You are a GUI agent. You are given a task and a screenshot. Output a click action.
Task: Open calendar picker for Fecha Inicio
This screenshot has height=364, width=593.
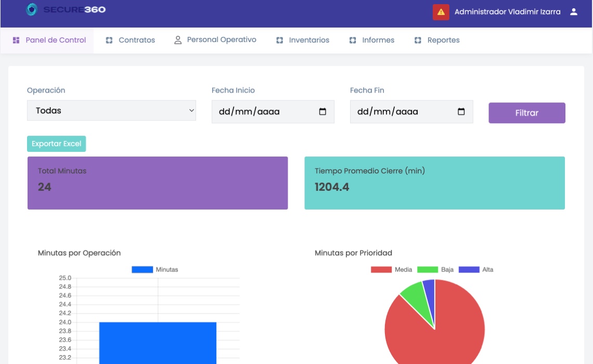[x=323, y=111]
